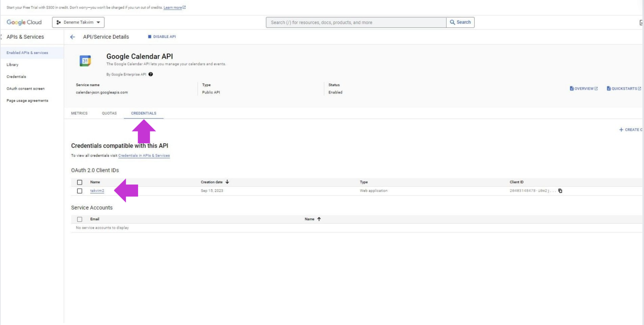The image size is (644, 325).
Task: Open Credentials in APIs & Services link
Action: (144, 156)
